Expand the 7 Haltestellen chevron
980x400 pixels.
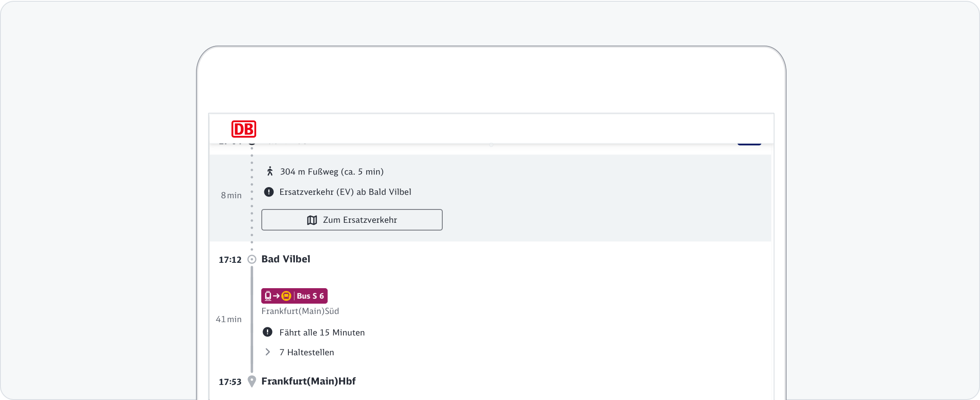pos(268,352)
